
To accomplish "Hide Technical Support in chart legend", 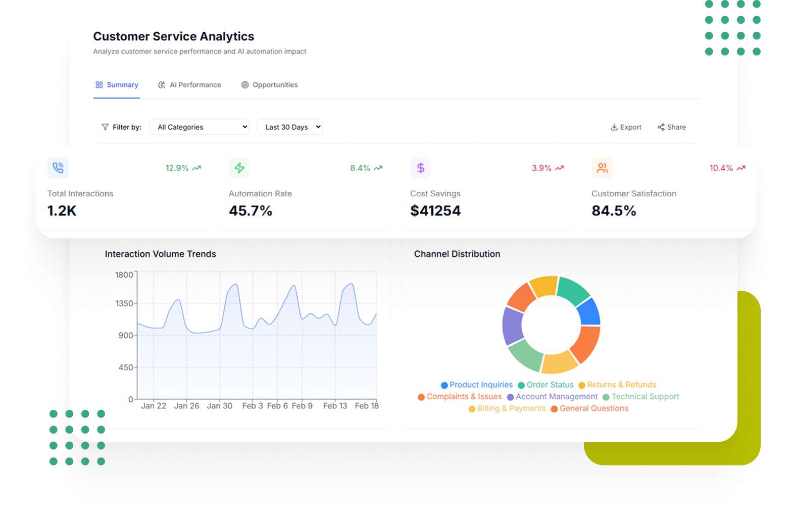I will [640, 397].
